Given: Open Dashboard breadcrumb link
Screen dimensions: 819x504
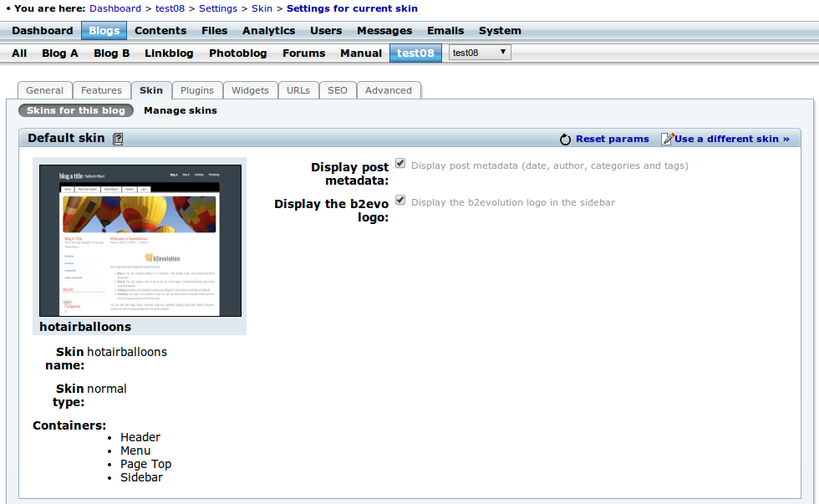Looking at the screenshot, I should 115,8.
